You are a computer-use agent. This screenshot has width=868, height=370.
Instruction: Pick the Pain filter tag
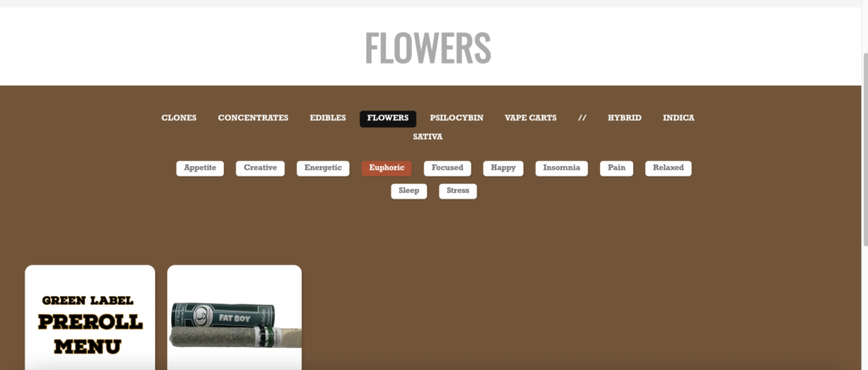616,168
